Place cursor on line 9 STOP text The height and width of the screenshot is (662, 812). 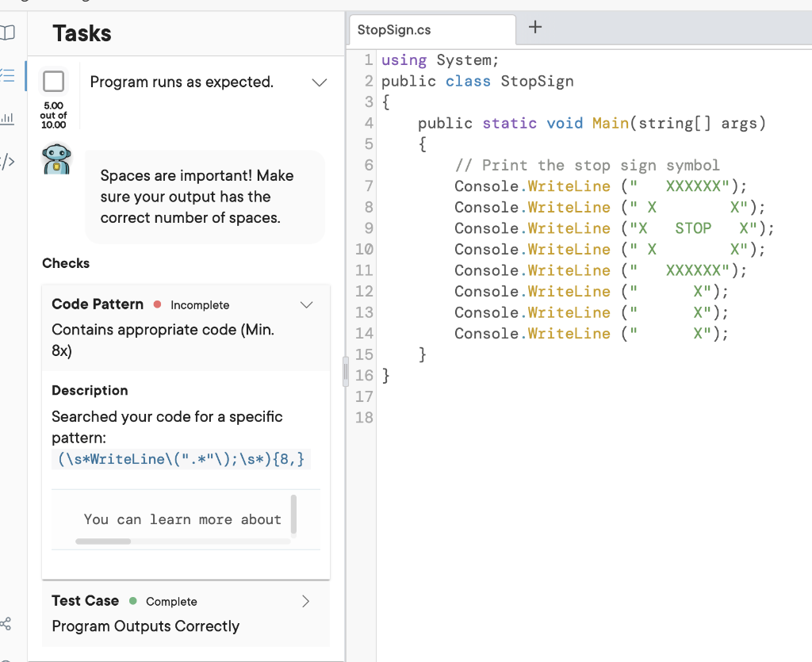(693, 228)
